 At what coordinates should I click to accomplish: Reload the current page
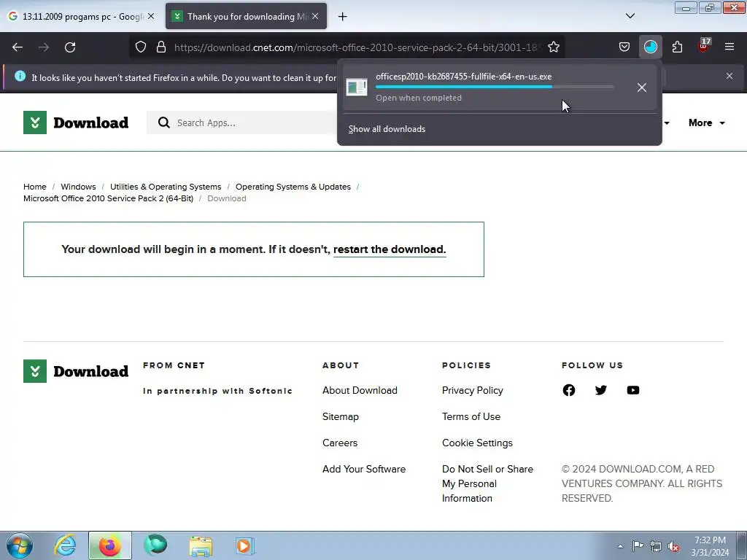[70, 47]
